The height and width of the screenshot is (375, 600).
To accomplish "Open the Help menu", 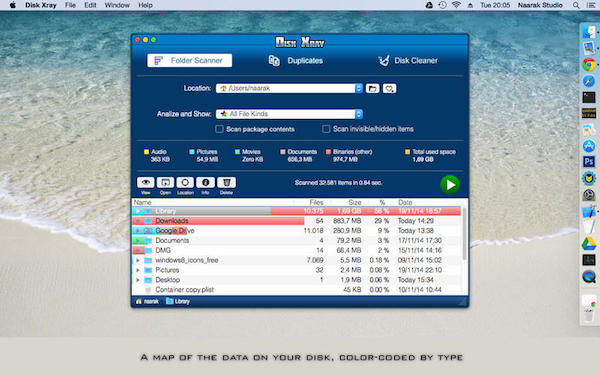I will pyautogui.click(x=145, y=5).
